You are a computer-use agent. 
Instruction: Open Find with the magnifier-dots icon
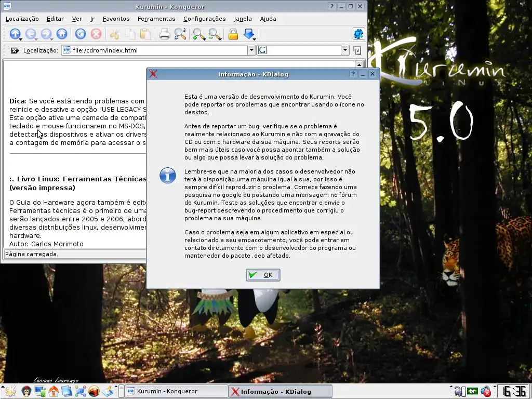[x=180, y=34]
